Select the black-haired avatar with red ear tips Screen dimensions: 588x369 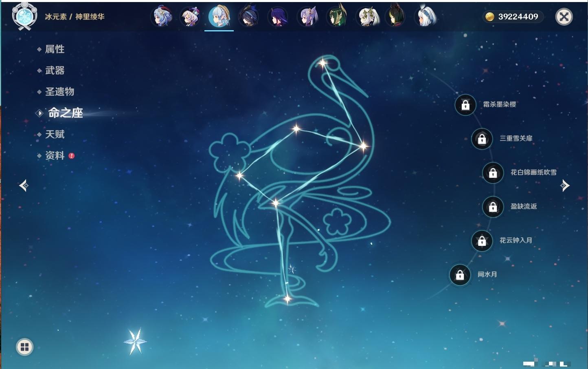pyautogui.click(x=396, y=17)
